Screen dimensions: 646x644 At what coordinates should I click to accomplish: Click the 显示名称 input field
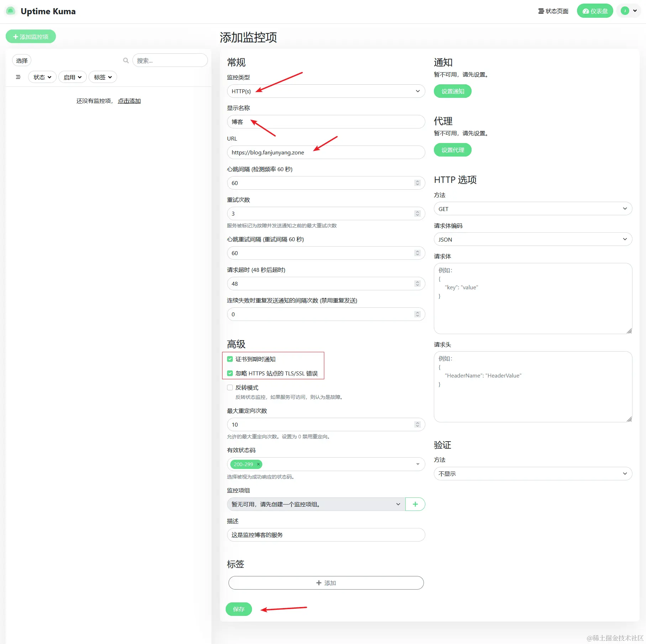326,122
